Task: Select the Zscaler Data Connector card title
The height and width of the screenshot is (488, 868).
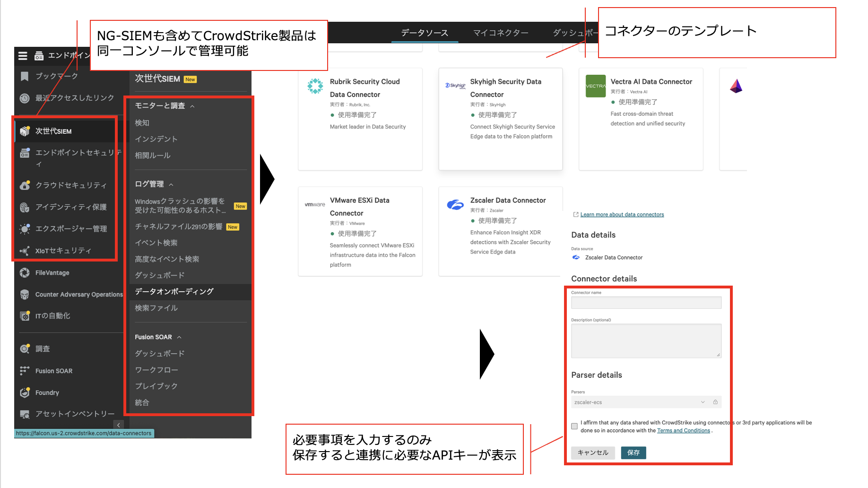Action: (508, 200)
